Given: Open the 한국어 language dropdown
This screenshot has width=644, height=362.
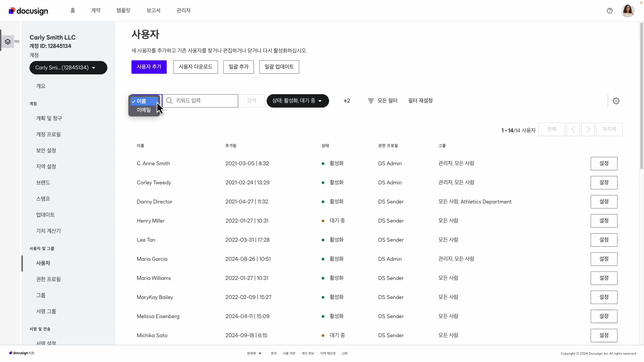Looking at the screenshot, I should [254, 353].
